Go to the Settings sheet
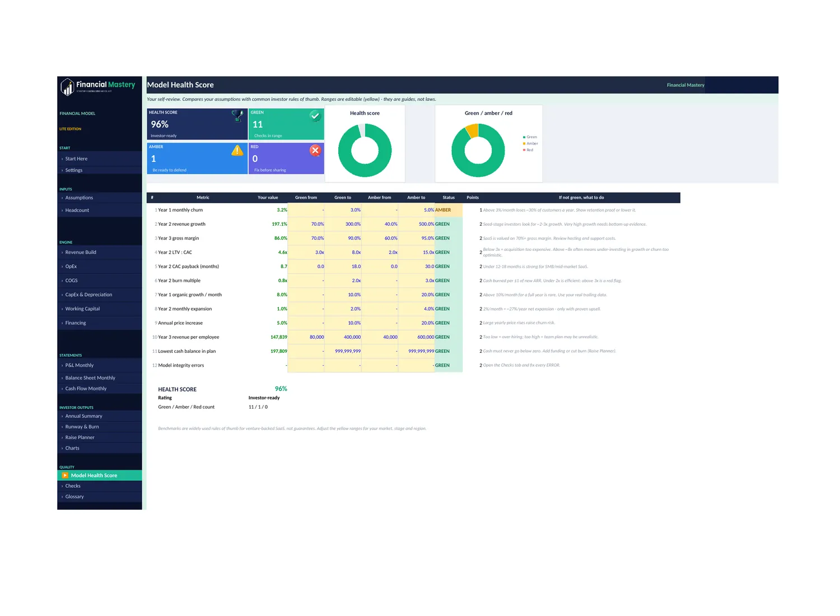Viewport: 840px width, 616px height. [100, 170]
